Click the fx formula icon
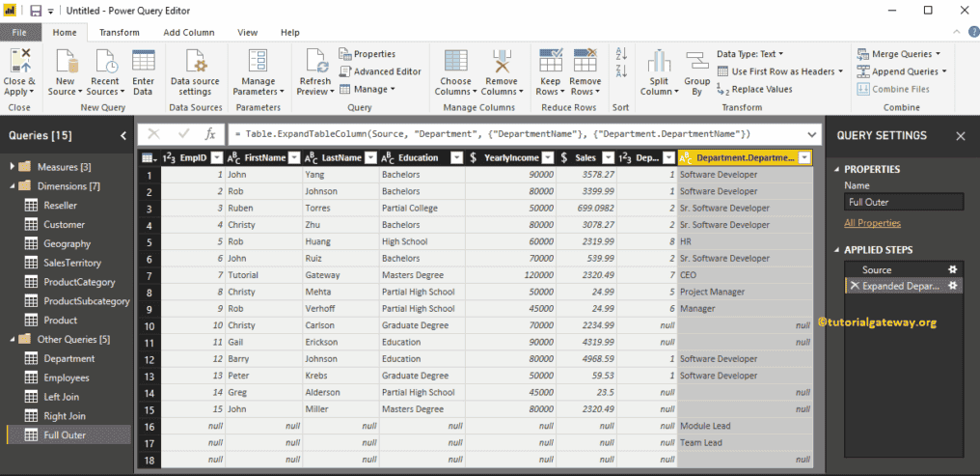Viewport: 980px width, 476px height. [210, 134]
